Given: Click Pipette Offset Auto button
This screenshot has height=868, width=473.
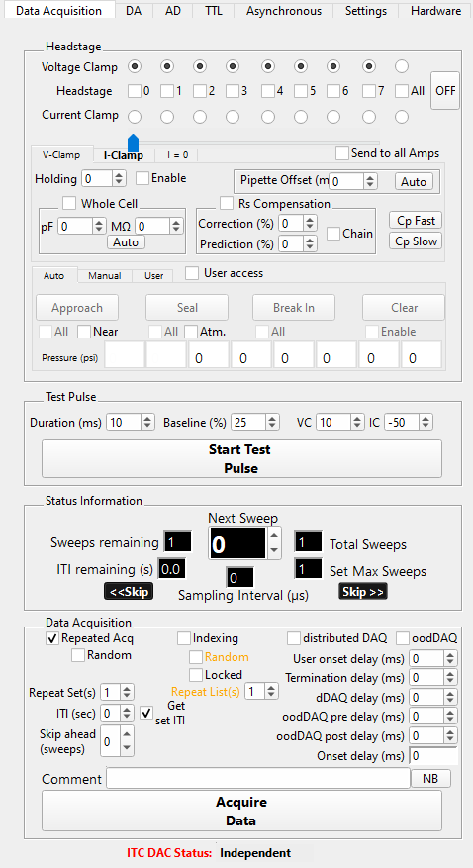Looking at the screenshot, I should (414, 181).
